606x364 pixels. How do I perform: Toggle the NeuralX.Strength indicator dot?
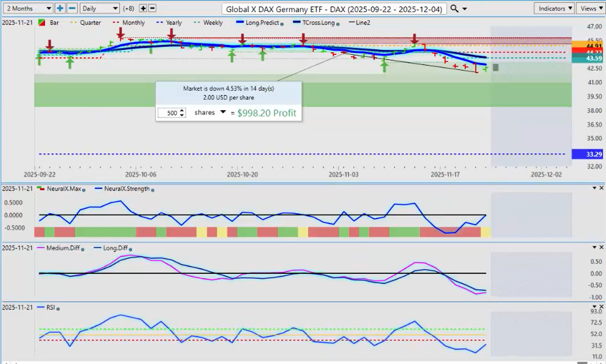pyautogui.click(x=152, y=189)
